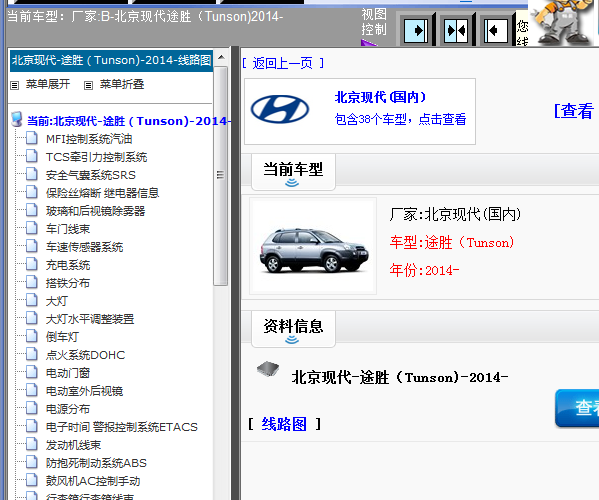Click the 查看 link at right

pos(575,111)
